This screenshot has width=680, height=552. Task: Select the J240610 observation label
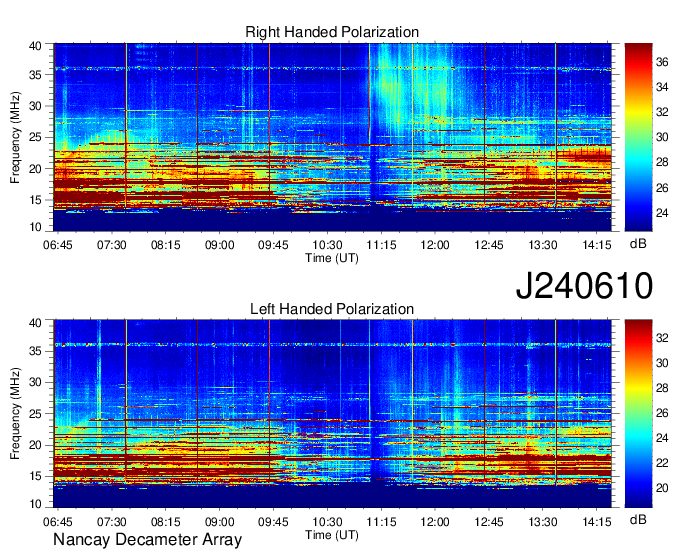(584, 286)
